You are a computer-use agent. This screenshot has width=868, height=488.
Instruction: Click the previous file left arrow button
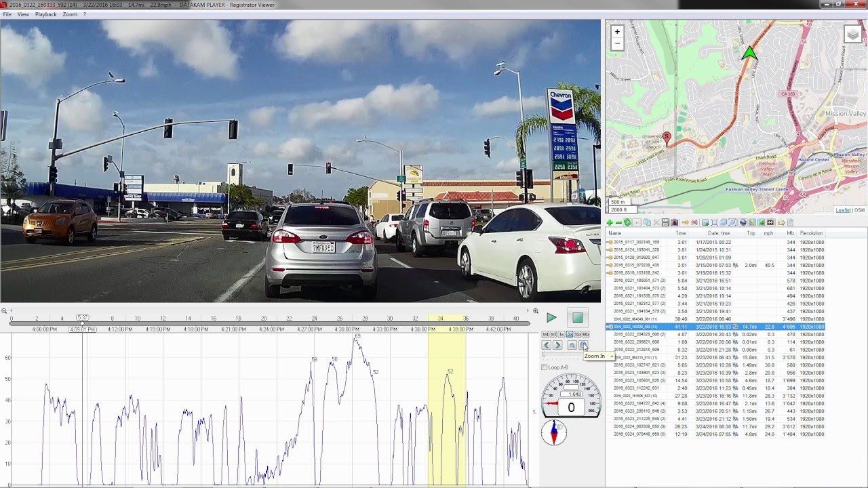coord(547,345)
